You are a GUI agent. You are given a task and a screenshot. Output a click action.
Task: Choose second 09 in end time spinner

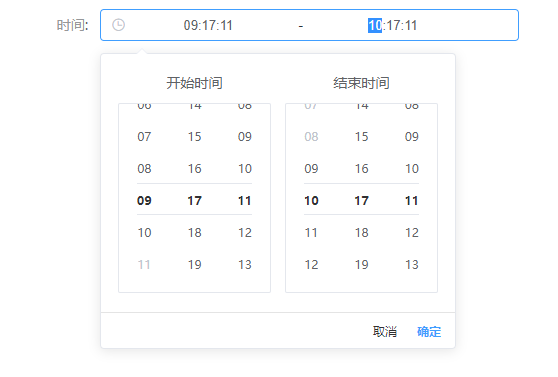tap(412, 136)
